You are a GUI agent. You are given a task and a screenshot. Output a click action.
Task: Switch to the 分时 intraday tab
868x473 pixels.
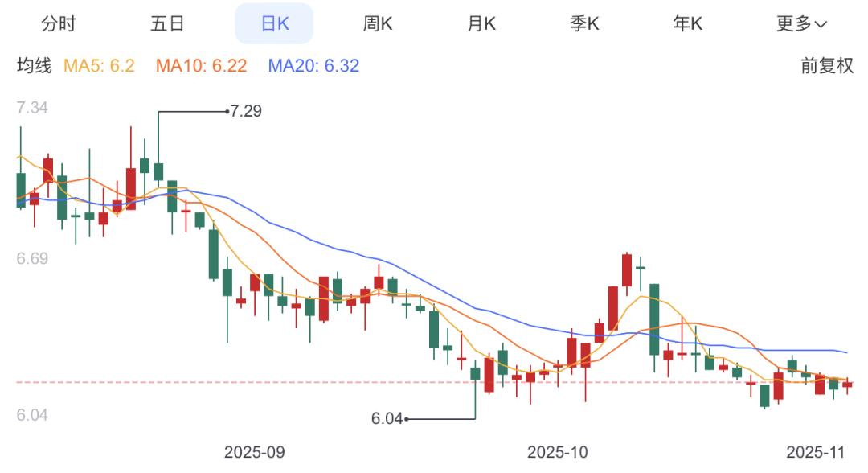[58, 24]
